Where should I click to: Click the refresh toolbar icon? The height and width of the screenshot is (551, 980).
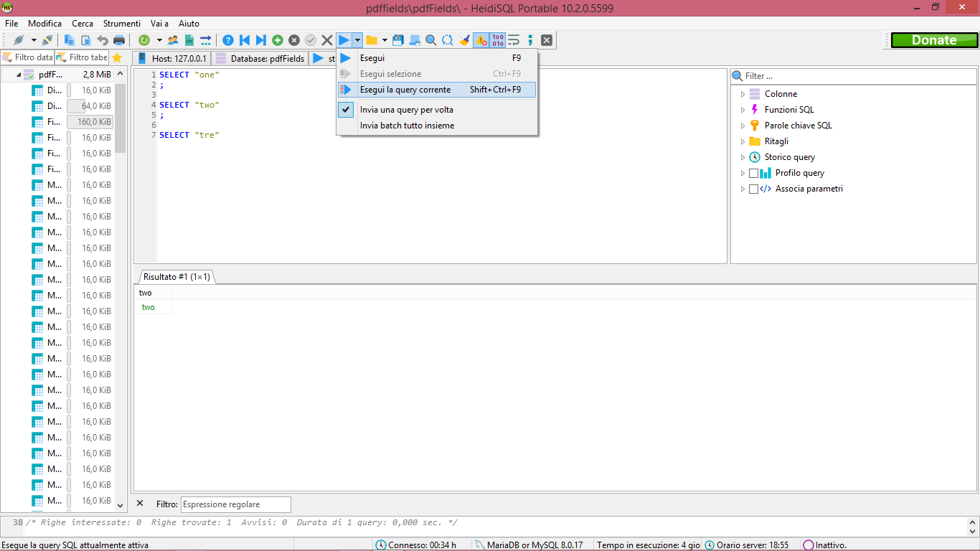[x=144, y=40]
